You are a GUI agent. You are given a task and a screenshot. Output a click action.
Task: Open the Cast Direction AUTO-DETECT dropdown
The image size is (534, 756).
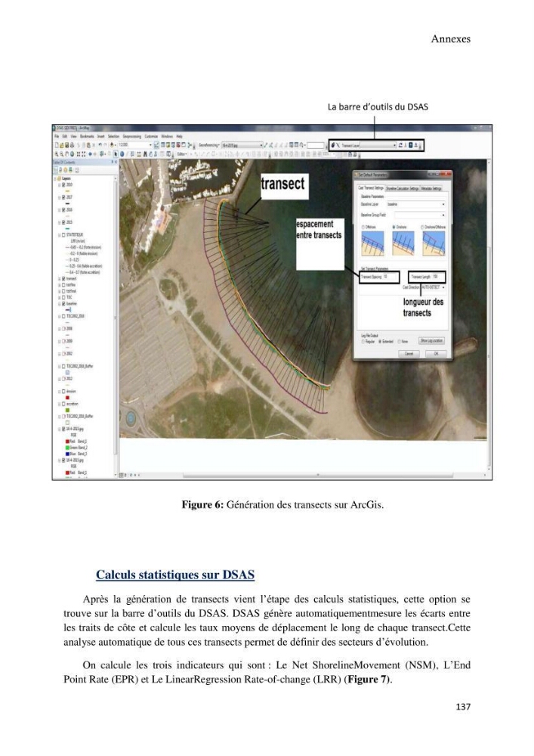pos(433,287)
